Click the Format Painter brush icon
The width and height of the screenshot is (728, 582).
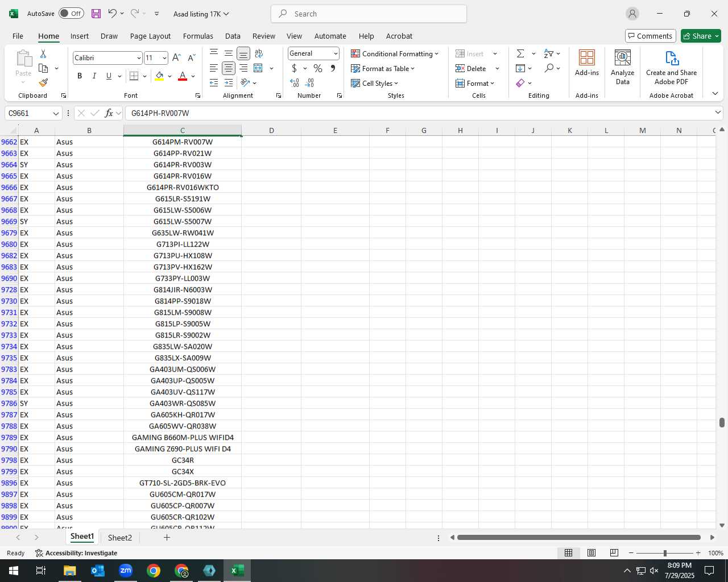coord(43,83)
